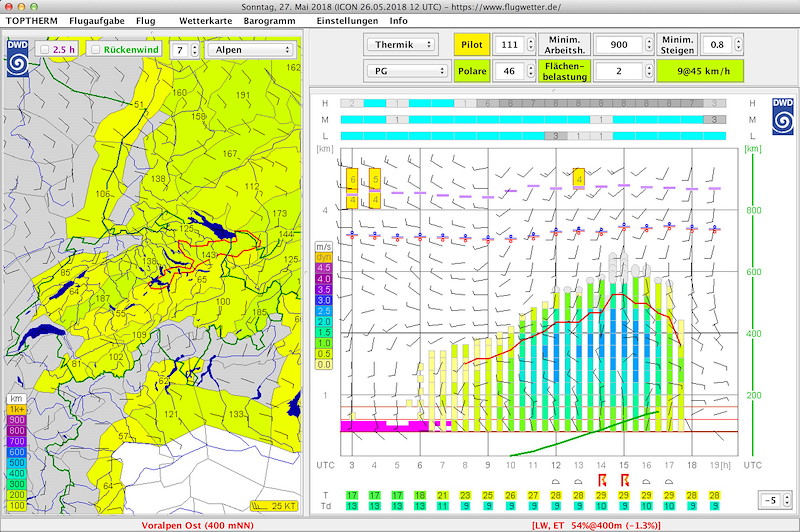800x532 pixels.
Task: Click the orange box labeled 4 at 13 UTC
Action: pos(579,178)
